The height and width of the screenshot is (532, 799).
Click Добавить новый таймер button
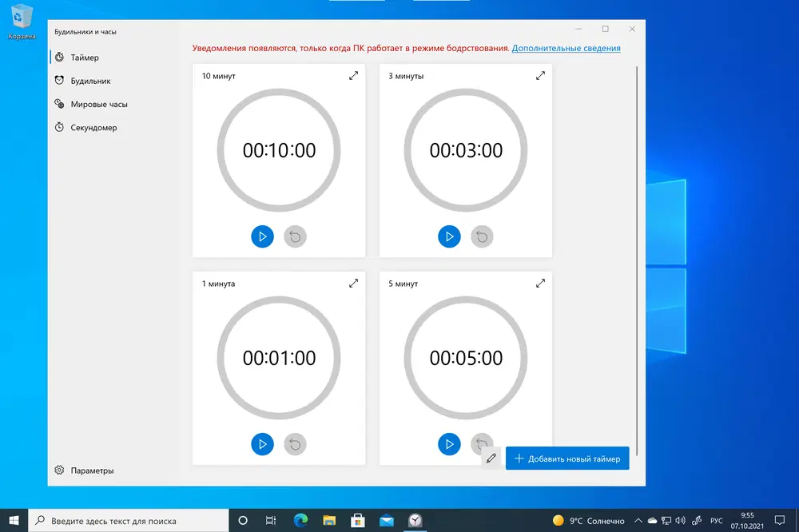567,459
